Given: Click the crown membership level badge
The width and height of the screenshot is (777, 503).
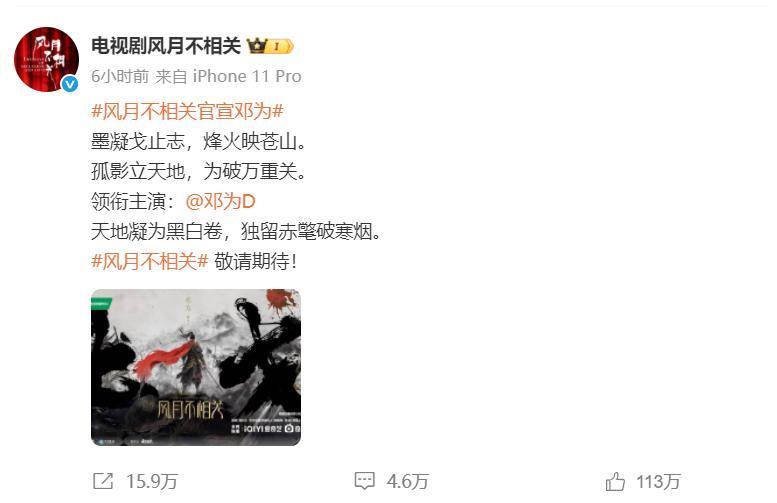Looking at the screenshot, I should [x=270, y=46].
